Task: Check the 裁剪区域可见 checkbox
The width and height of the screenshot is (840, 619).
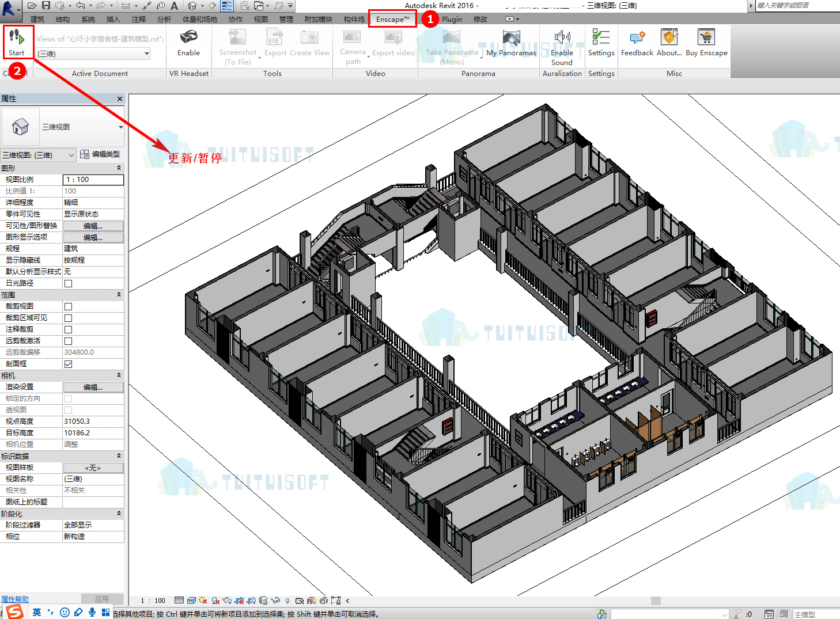Action: (68, 318)
